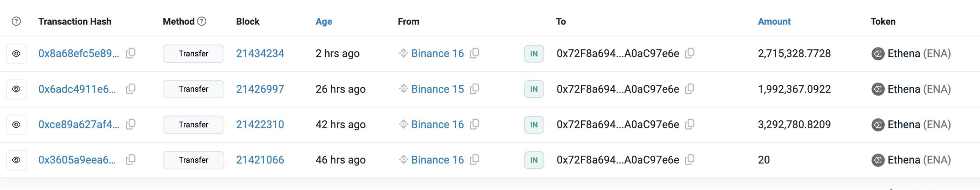Open block 21421066

click(x=260, y=160)
